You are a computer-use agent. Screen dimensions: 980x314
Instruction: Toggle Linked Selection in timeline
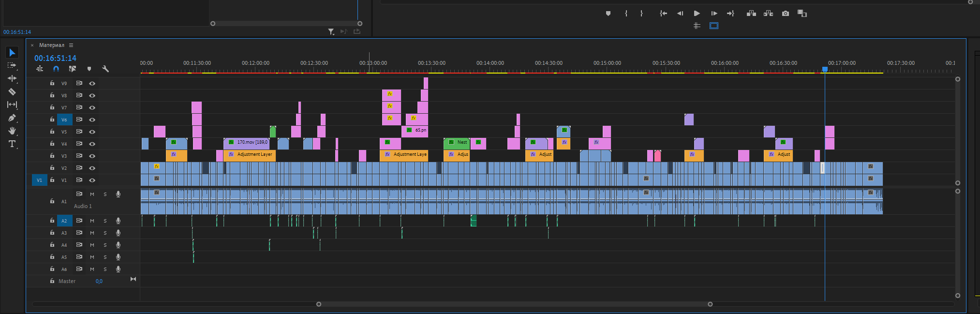(73, 69)
